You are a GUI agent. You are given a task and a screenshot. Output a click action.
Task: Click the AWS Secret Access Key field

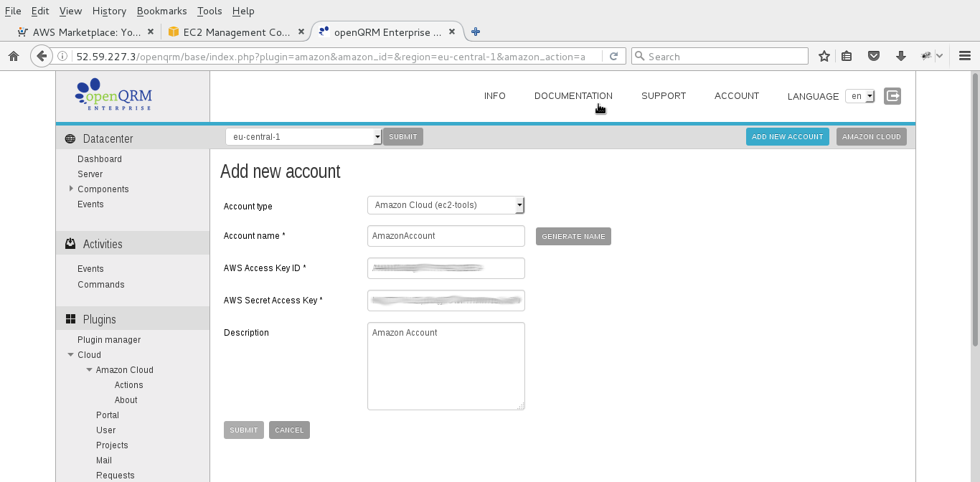tap(446, 300)
